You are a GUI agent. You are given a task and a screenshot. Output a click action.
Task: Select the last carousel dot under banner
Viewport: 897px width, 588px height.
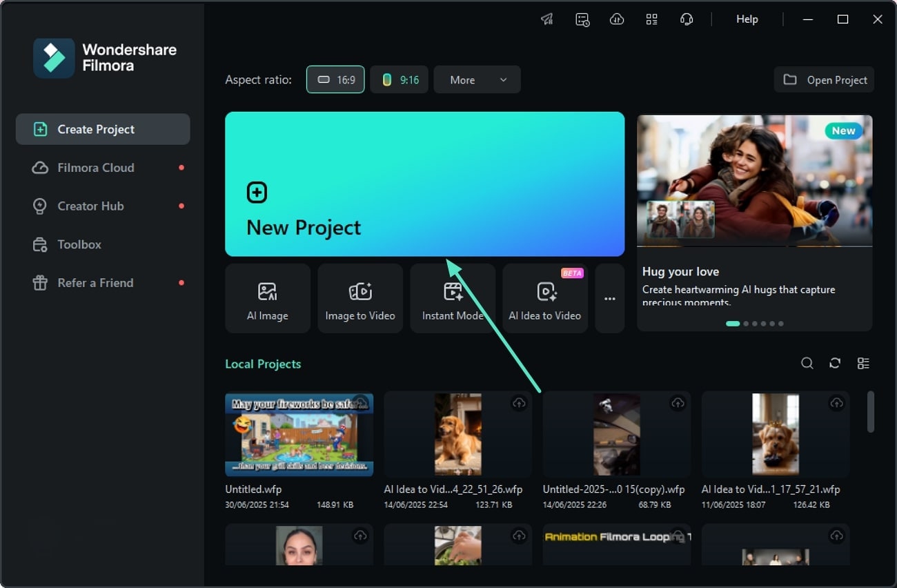[780, 323]
